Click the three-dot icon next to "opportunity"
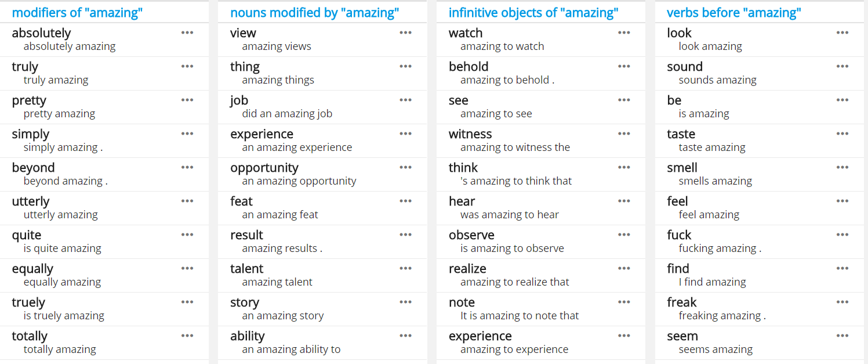Viewport: 868px width, 364px height. coord(406,167)
